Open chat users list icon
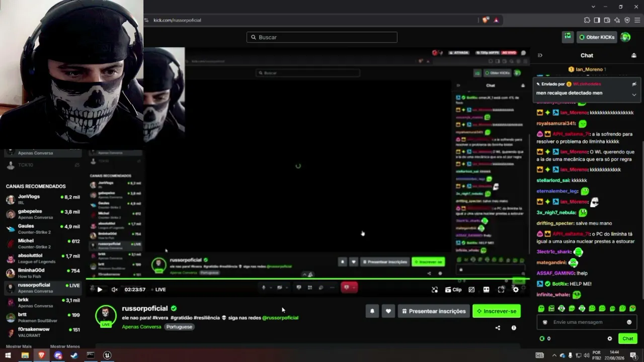Viewport: 644px width, 362px height. tap(634, 55)
